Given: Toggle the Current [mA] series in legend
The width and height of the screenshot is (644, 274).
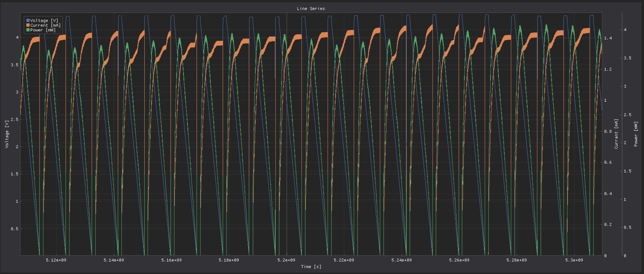Looking at the screenshot, I should point(46,25).
